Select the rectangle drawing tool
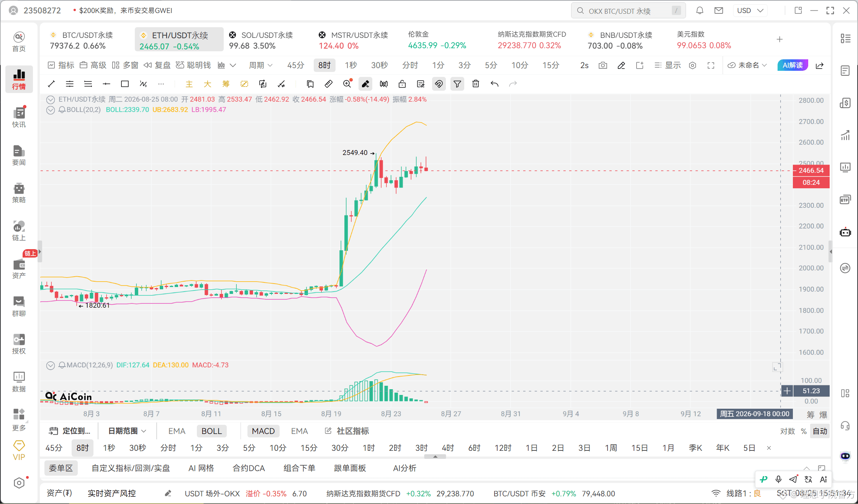The image size is (858, 504). point(125,84)
